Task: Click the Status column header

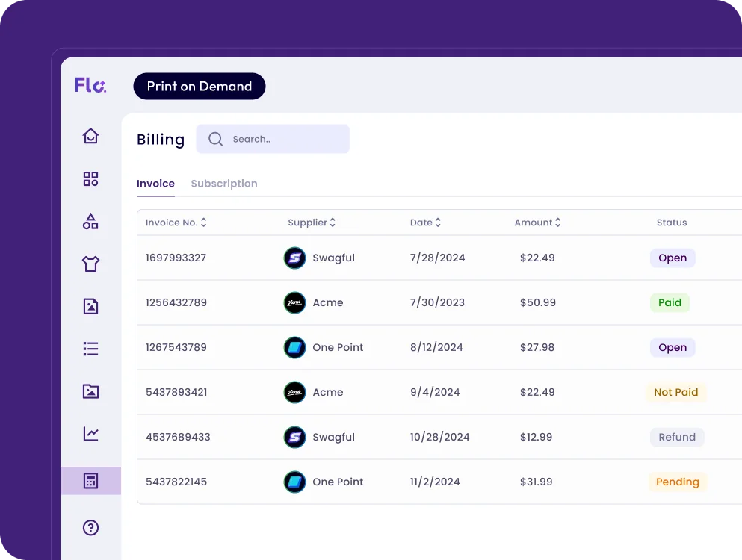Action: point(672,223)
